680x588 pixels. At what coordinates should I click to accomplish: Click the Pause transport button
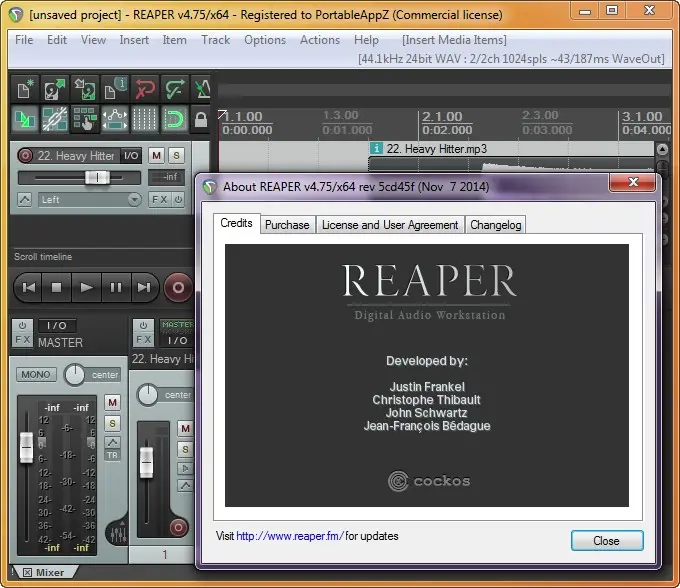[116, 287]
